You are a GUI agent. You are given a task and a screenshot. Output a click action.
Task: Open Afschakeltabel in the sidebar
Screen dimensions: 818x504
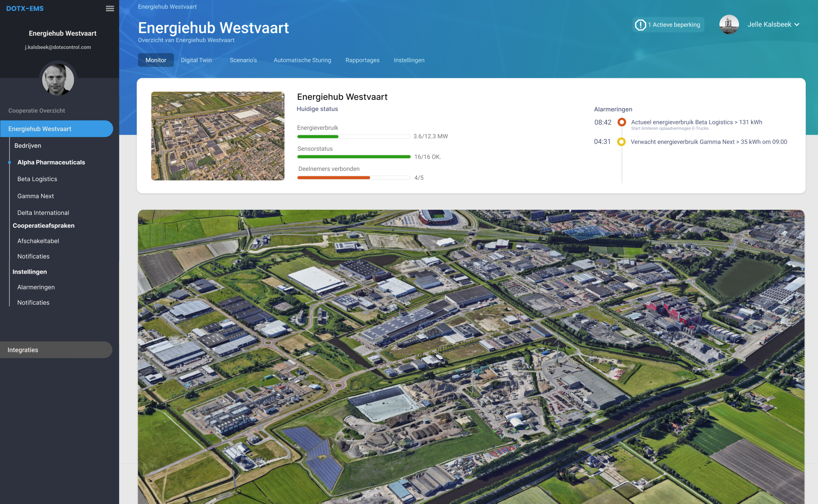point(38,241)
